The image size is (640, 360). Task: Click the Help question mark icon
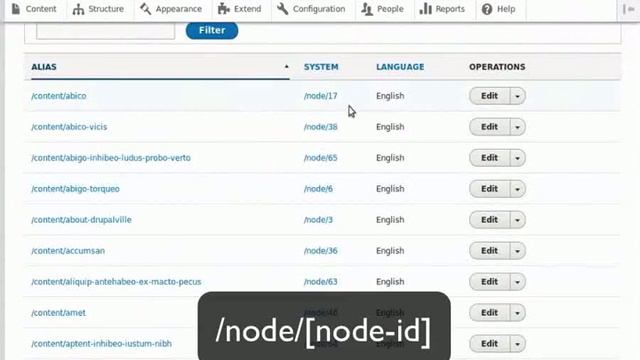(487, 9)
